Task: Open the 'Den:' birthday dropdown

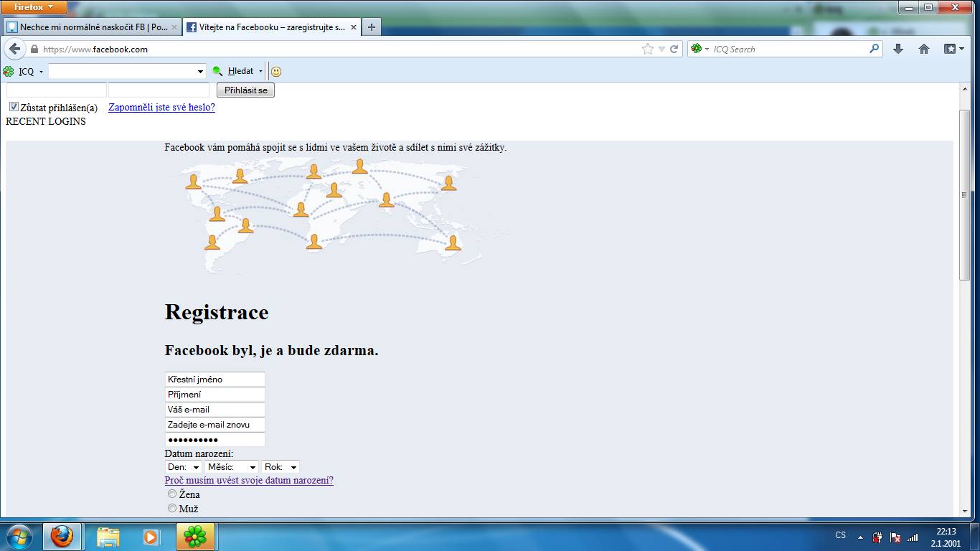Action: (x=184, y=467)
